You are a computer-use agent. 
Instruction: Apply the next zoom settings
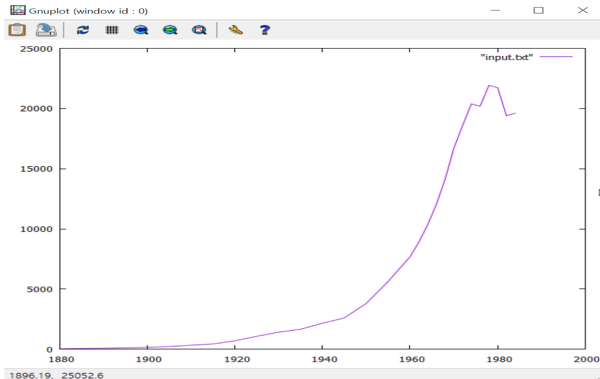(170, 30)
